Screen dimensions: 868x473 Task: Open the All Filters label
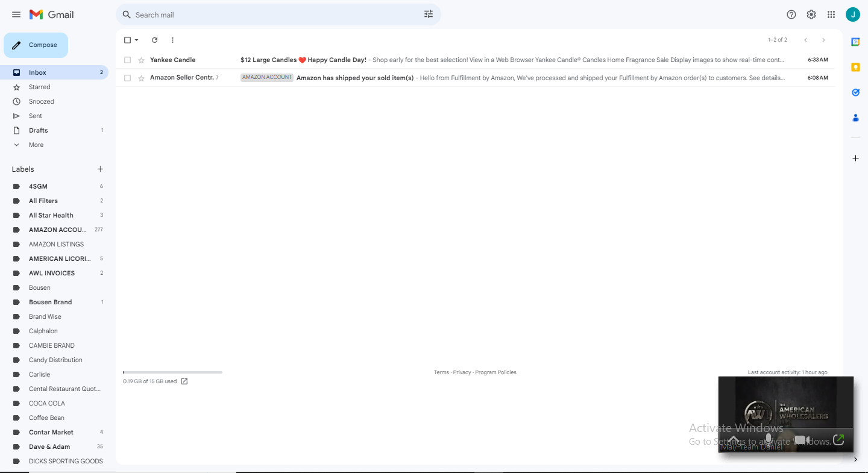click(x=54, y=201)
